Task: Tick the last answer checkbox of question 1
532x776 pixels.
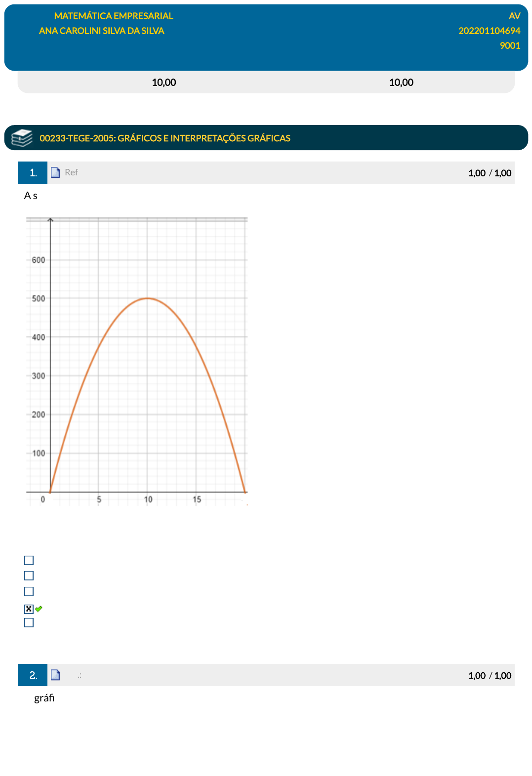Action: click(x=29, y=622)
